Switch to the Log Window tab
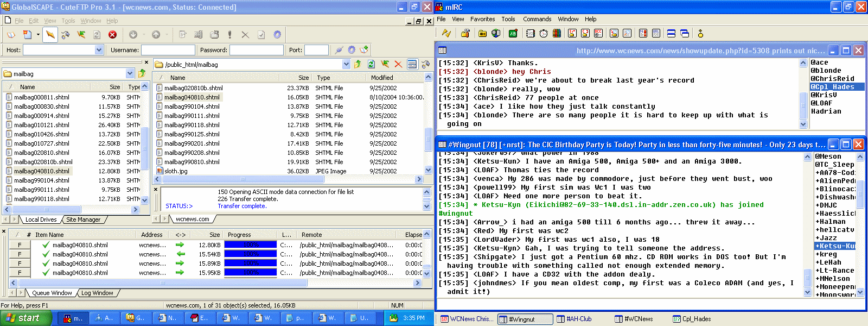This screenshot has height=326, width=868. pyautogui.click(x=97, y=293)
